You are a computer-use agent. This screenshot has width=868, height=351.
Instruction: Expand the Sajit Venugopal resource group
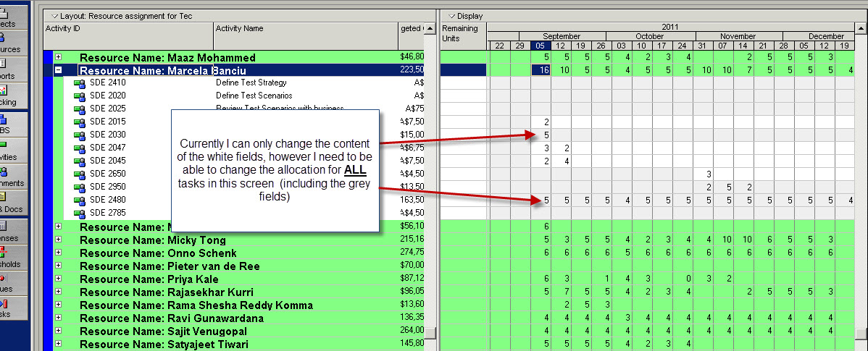coord(58,331)
